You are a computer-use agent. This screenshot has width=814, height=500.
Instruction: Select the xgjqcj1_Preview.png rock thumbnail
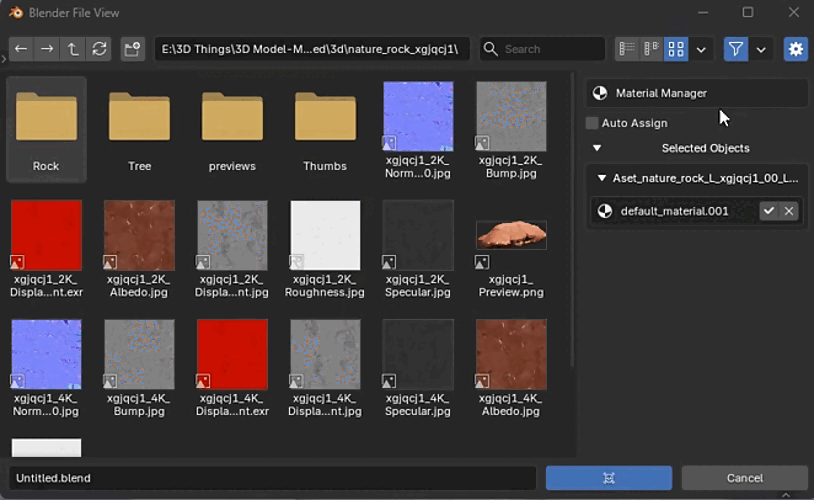pyautogui.click(x=511, y=235)
